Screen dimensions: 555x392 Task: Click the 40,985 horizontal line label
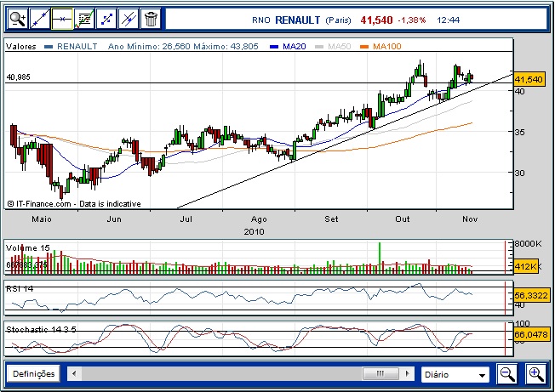[19, 77]
